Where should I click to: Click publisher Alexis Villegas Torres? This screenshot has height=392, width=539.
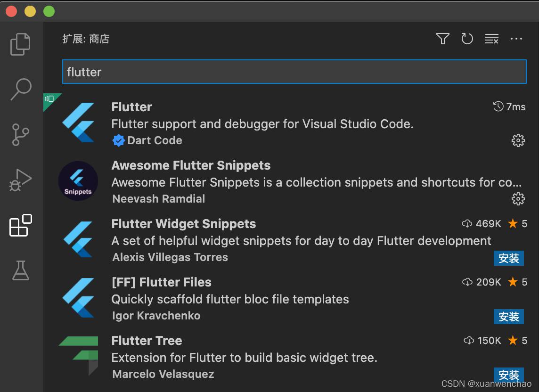pos(170,257)
